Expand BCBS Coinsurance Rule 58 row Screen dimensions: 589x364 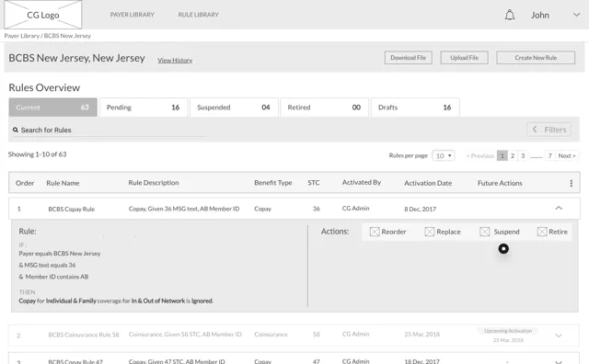click(x=559, y=336)
